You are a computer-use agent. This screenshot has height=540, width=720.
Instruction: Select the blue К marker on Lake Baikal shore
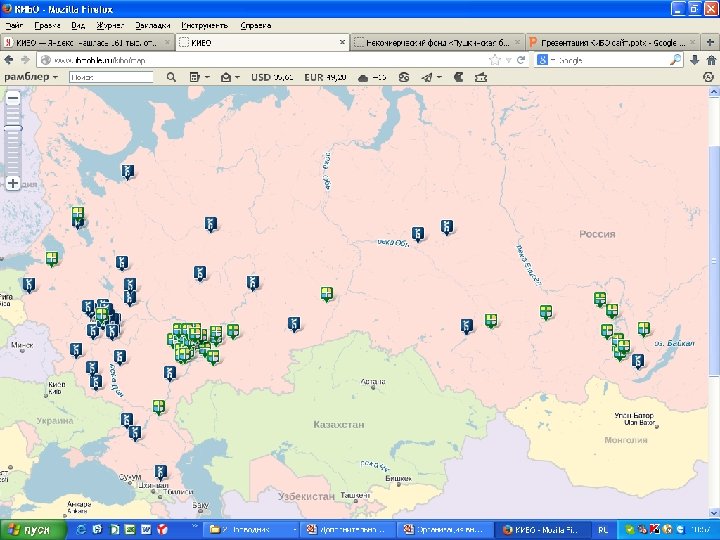coord(638,361)
